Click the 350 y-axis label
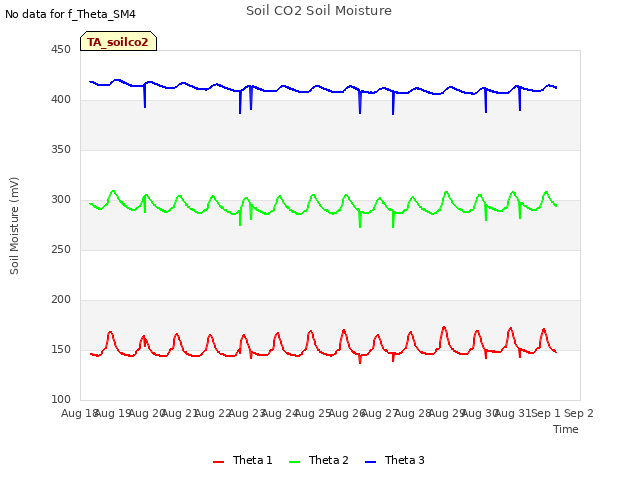The image size is (640, 480). (61, 149)
